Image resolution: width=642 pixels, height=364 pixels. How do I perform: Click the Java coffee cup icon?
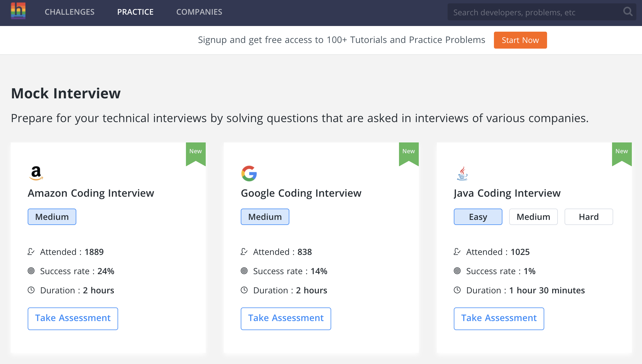[462, 174]
